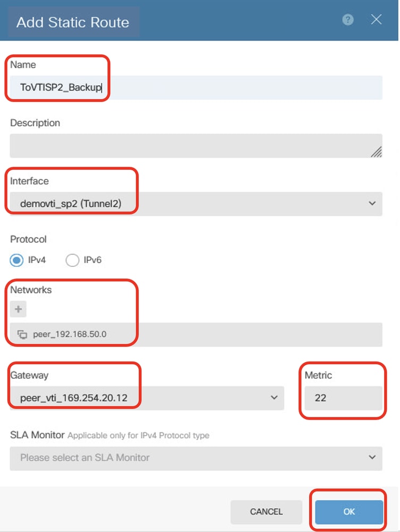Viewport: 400px width, 532px height.
Task: Click the plus icon under Networks
Action: pos(18,309)
